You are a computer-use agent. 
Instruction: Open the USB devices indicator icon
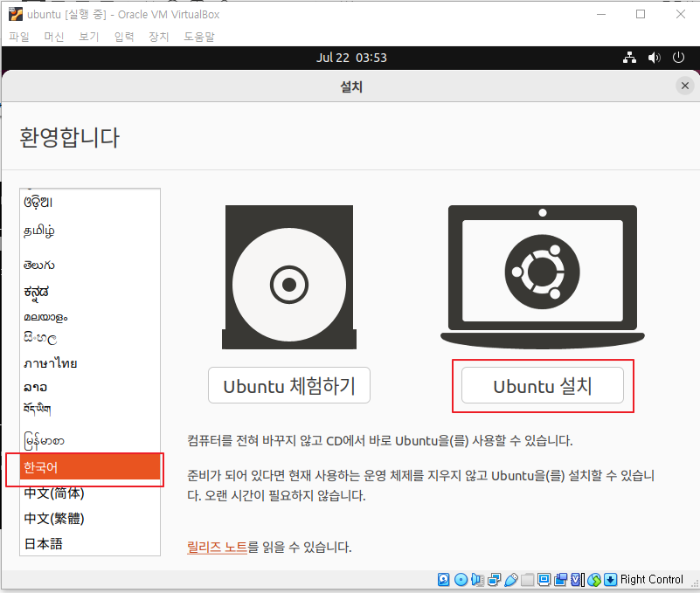pos(510,579)
